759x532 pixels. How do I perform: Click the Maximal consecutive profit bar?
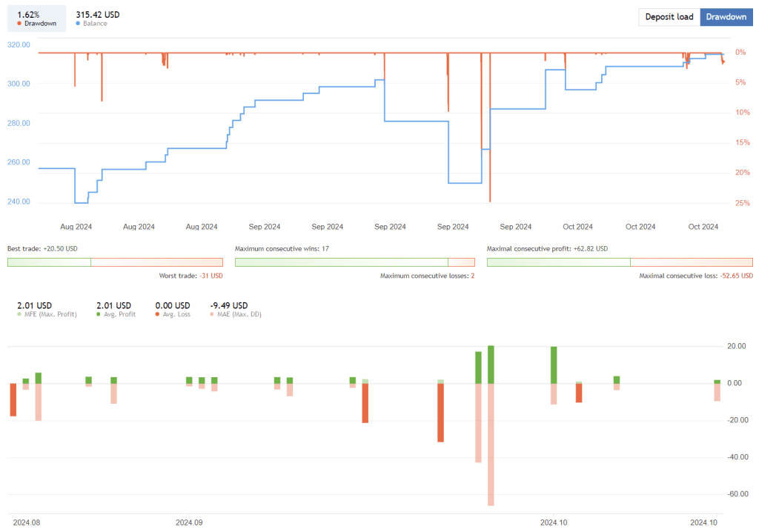click(558, 262)
